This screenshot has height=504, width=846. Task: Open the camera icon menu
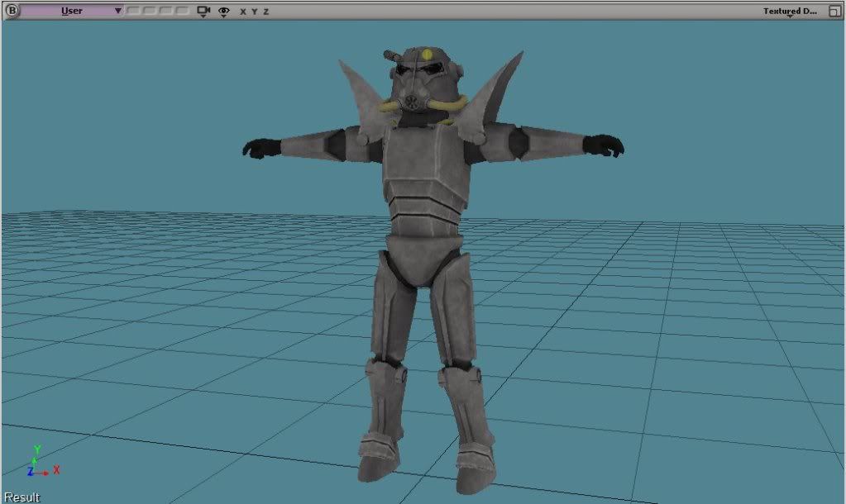pyautogui.click(x=203, y=12)
